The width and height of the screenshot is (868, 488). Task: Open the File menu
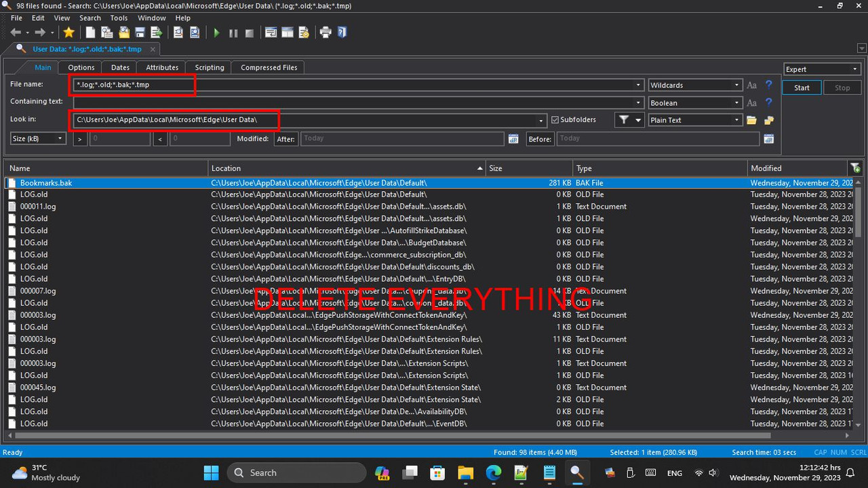coord(16,18)
